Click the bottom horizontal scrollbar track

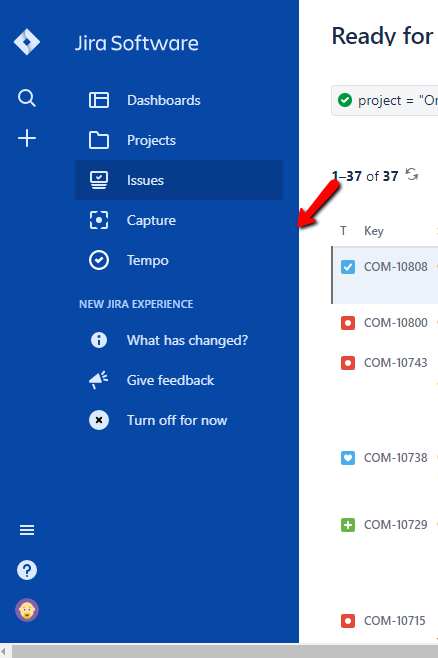click(x=225, y=651)
